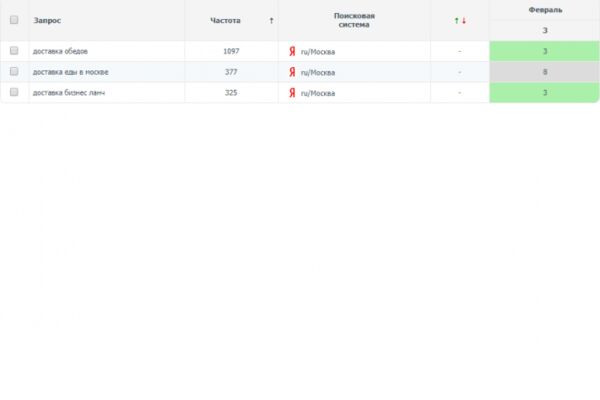Click change dash in доставка бизнес ланч row
600x400 pixels.
[460, 93]
